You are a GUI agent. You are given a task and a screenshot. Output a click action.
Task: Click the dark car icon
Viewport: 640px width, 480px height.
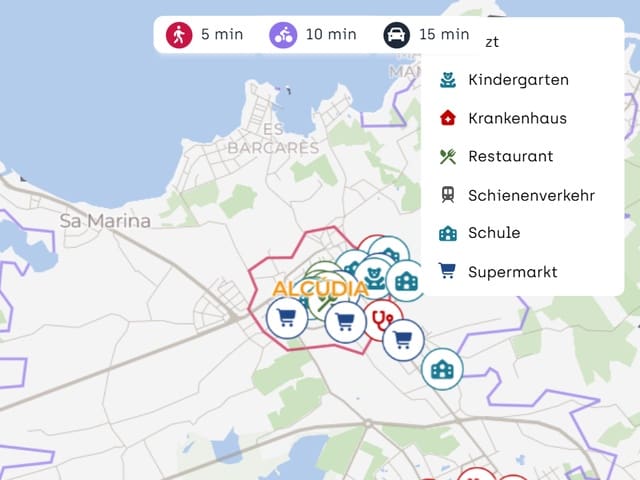396,35
